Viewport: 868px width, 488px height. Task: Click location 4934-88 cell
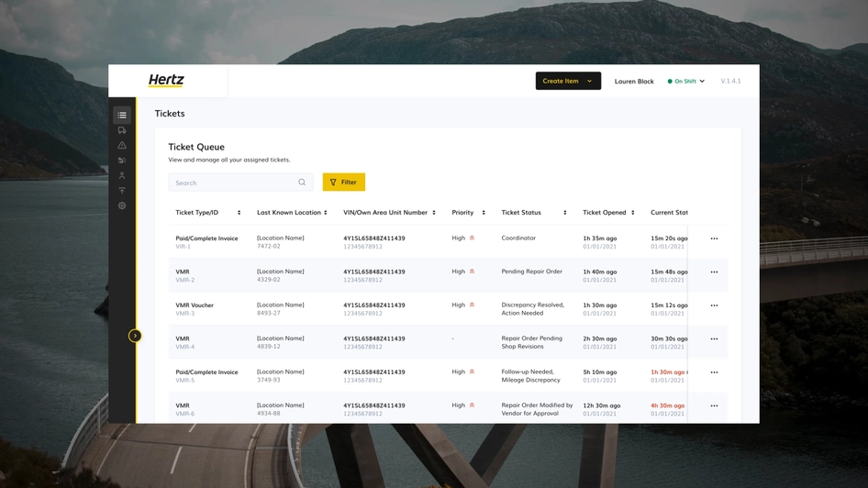click(280, 409)
